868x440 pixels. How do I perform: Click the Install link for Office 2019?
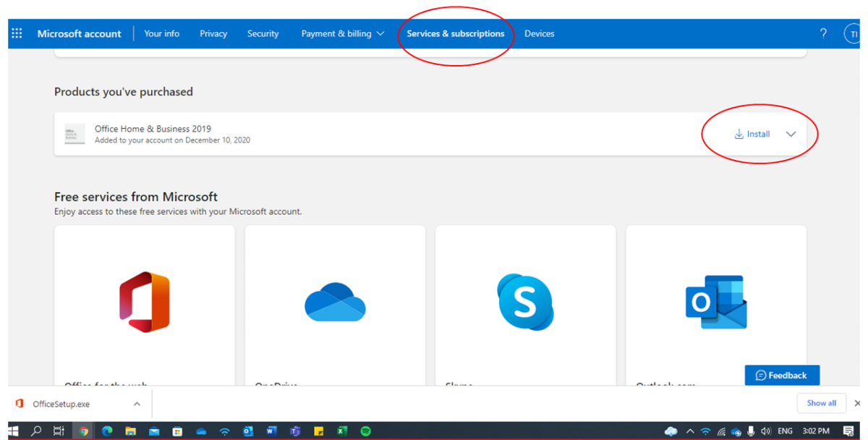(758, 134)
